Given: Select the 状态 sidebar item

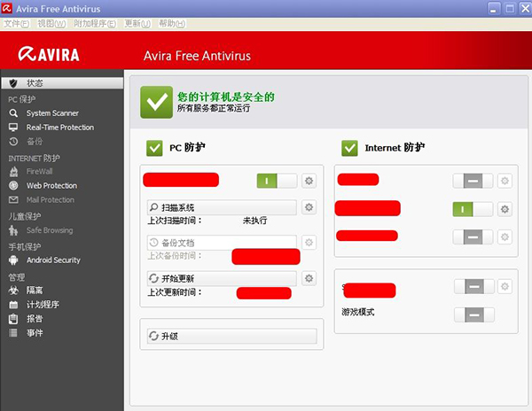Looking at the screenshot, I should [62, 83].
